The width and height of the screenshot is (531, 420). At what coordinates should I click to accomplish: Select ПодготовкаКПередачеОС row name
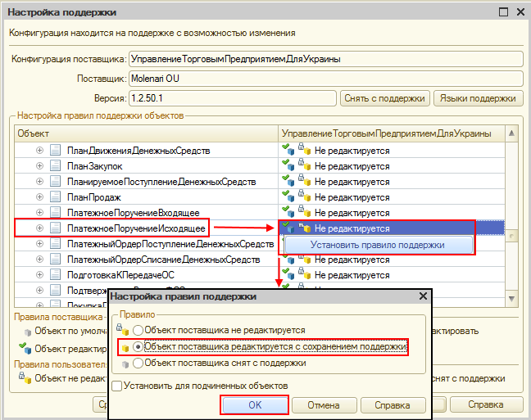click(121, 275)
